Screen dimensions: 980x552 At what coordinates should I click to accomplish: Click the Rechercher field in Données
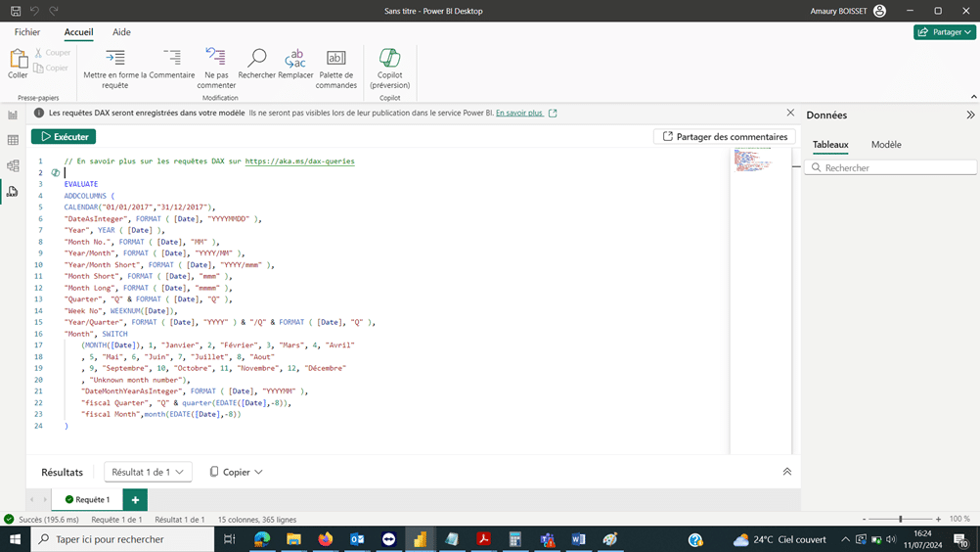pos(890,167)
